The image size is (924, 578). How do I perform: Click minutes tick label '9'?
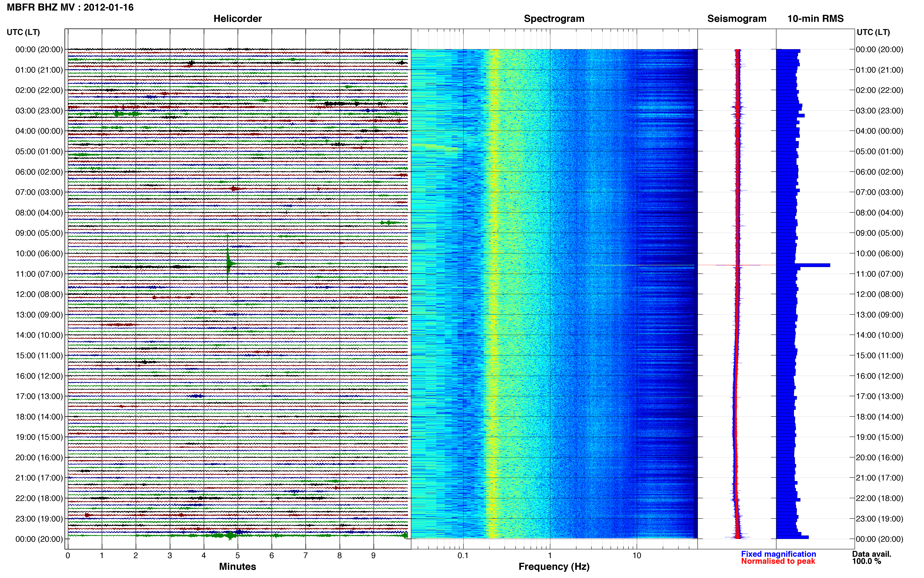373,555
